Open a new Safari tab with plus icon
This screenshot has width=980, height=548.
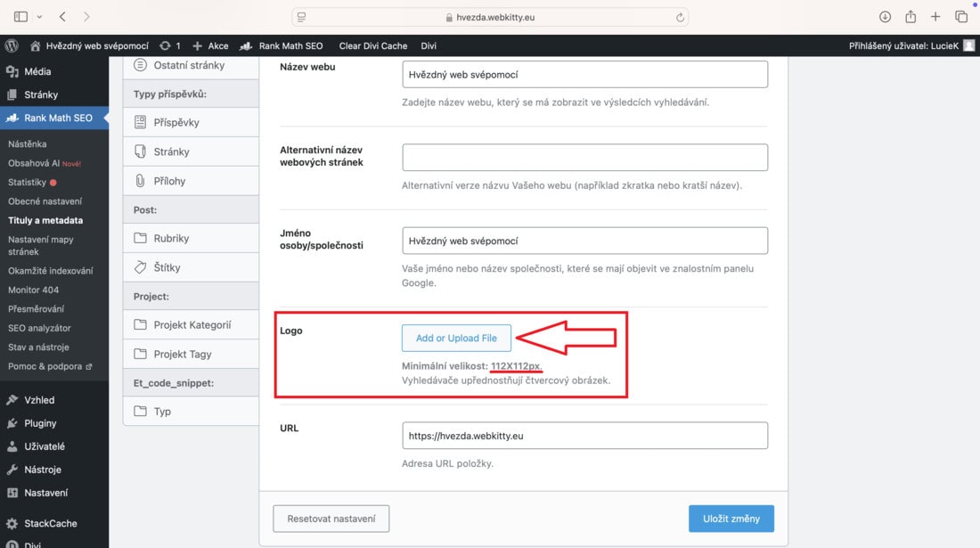tap(935, 17)
